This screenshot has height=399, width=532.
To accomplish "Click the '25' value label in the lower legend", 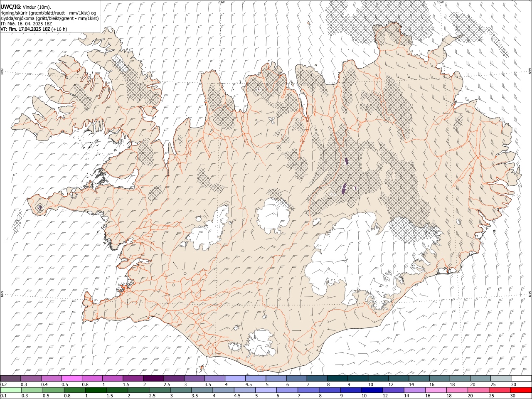I will point(492,396).
